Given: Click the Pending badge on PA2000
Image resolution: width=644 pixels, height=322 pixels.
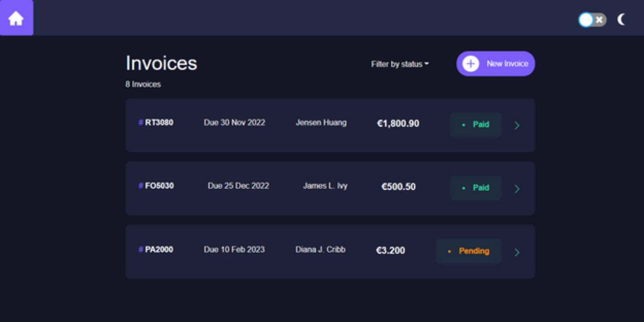Looking at the screenshot, I should point(469,251).
